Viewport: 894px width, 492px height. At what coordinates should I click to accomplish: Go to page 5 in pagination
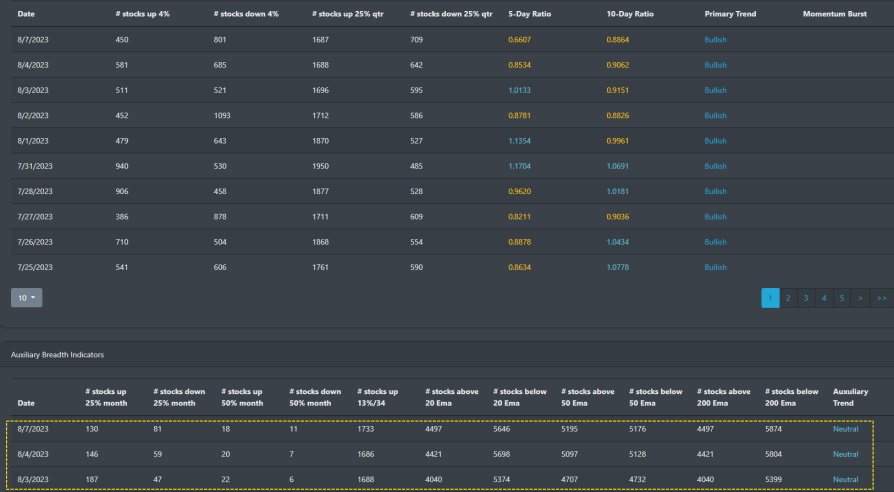[x=842, y=298]
